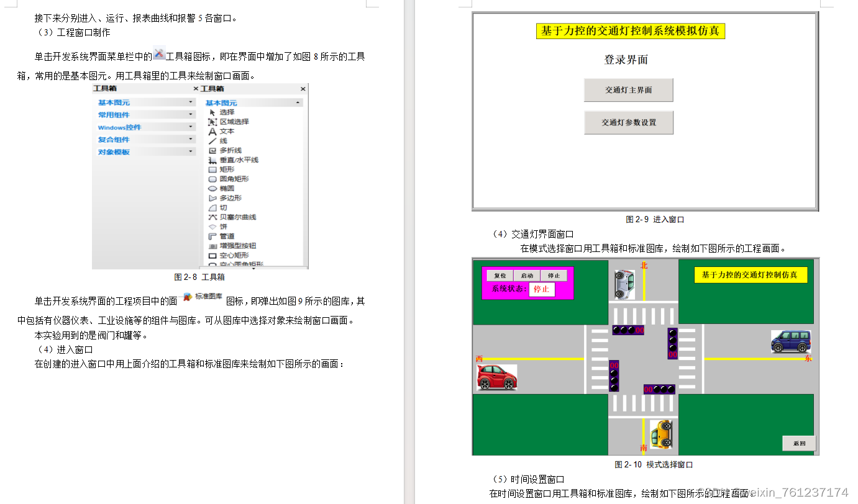Open 交通灯主界面 from login screen
Viewport: 858px width, 504px height.
(629, 90)
